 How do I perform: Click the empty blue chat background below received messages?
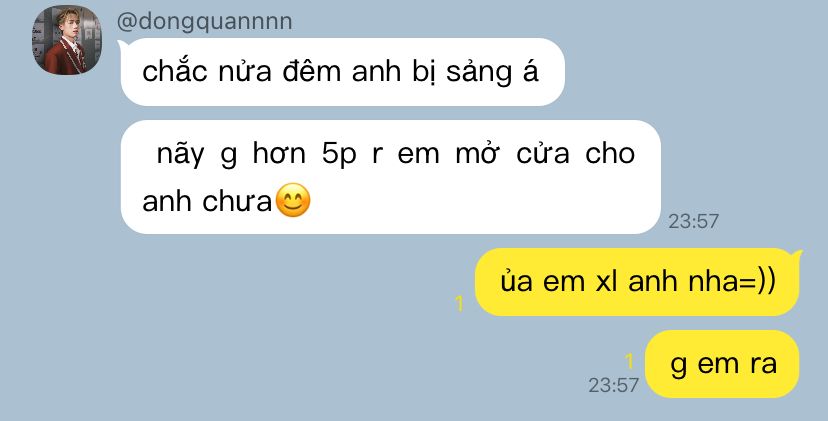[238, 328]
